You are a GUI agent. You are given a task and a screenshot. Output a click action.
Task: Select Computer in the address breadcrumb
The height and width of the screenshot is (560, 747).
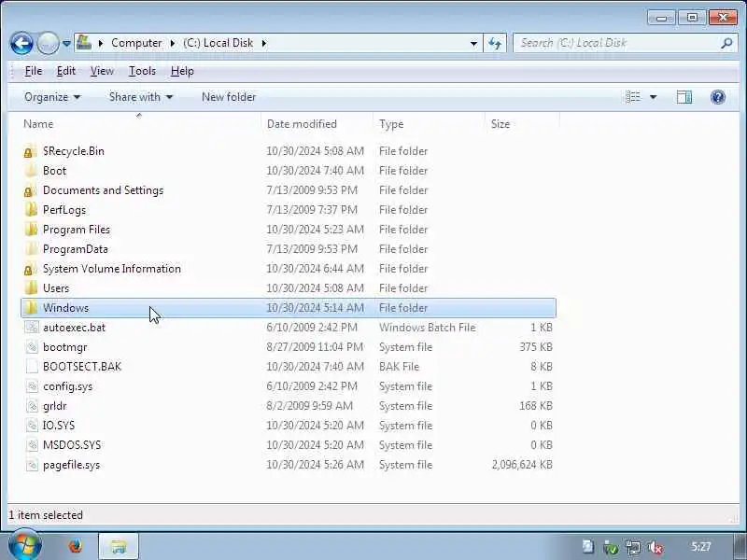(136, 43)
